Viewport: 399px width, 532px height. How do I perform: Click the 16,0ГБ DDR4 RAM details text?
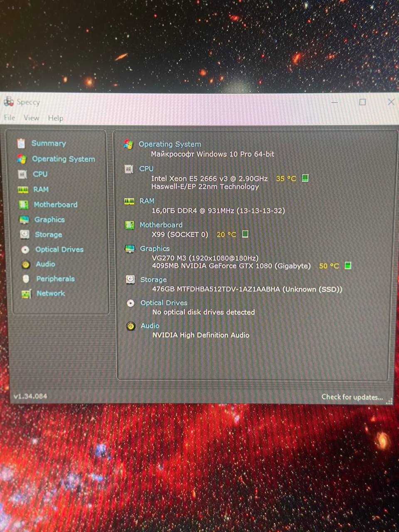[x=218, y=211]
